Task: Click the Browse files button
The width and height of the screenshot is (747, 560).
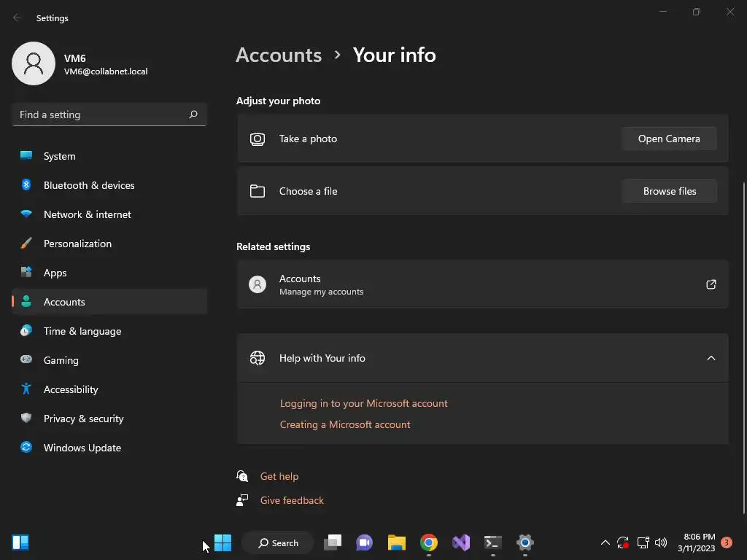Action: click(669, 191)
